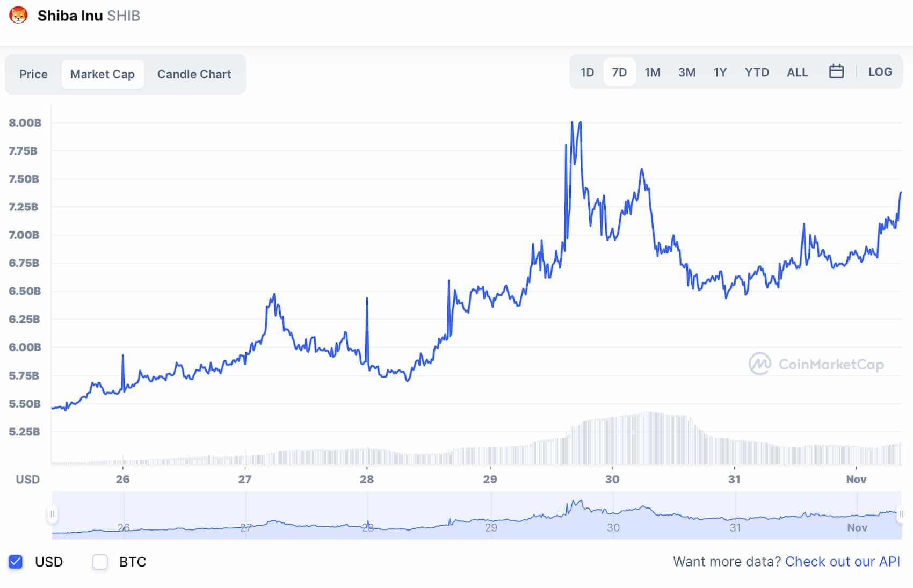Switch to the Candle Chart tab
Viewport: 913px width, 588px height.
pyautogui.click(x=193, y=74)
